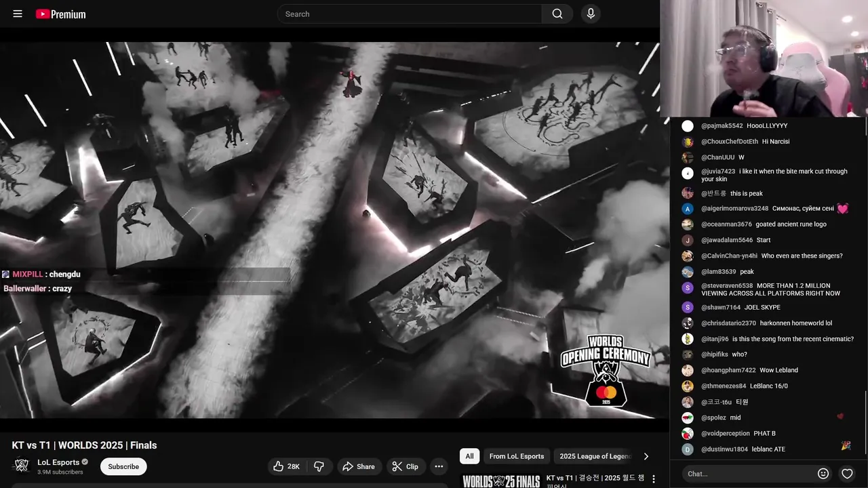Open @oceanman3676 chat avatar

(x=688, y=224)
